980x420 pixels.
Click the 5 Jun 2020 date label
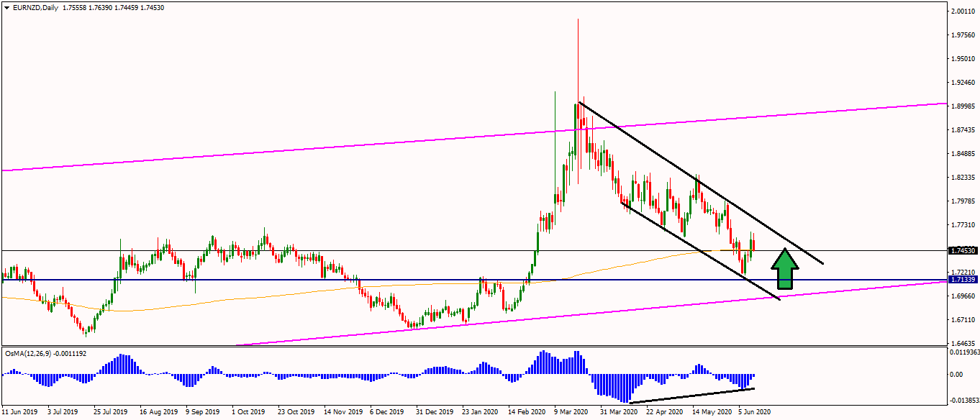(x=756, y=412)
